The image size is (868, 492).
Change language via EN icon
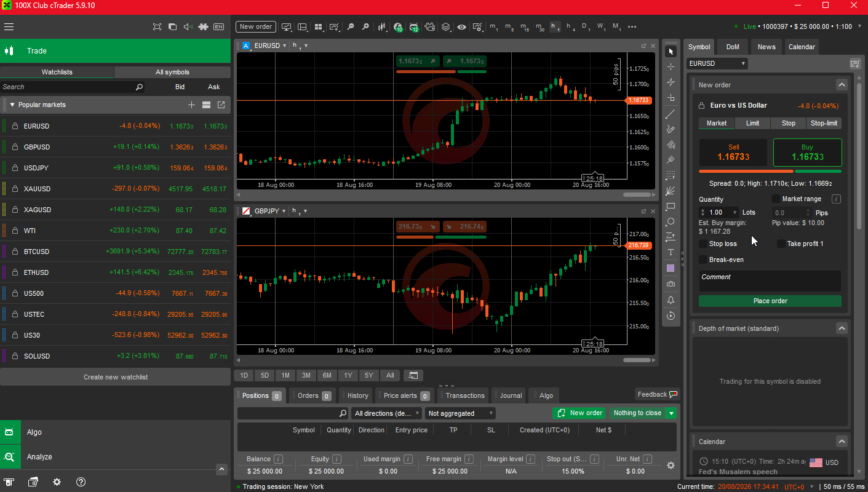(219, 27)
